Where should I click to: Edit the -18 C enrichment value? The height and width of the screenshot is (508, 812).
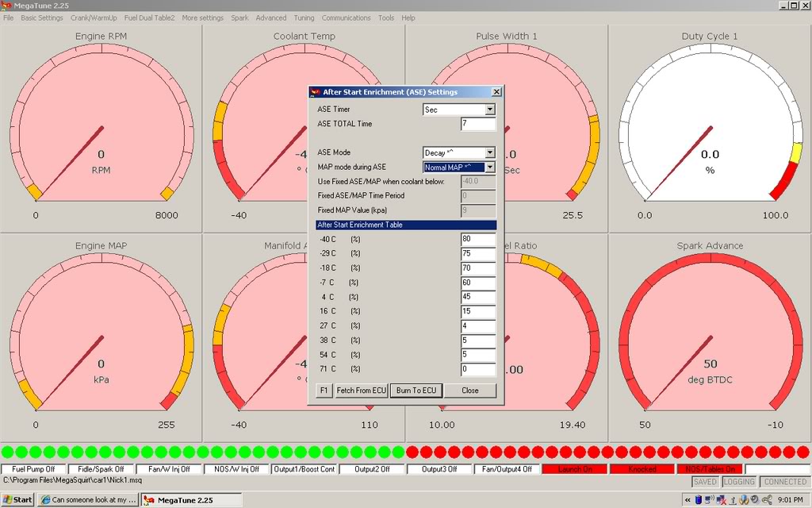coord(478,268)
